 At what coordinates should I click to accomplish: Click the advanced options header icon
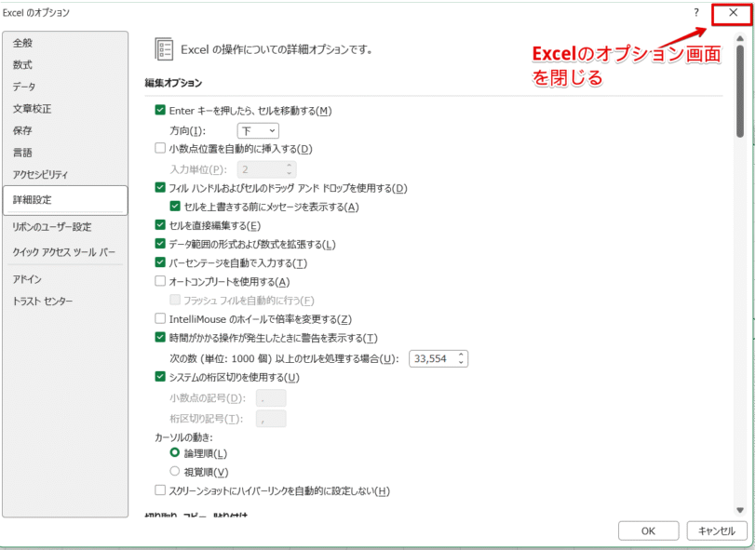[x=164, y=49]
